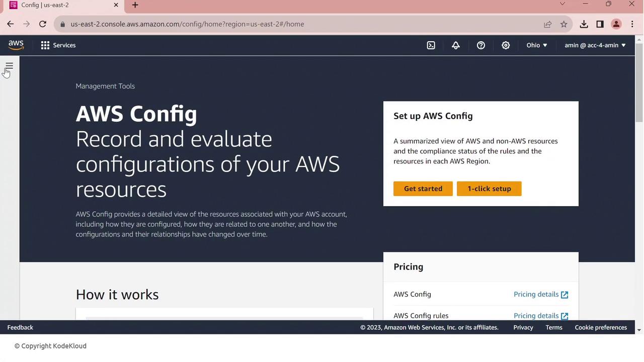Click the AWS logo home icon

click(16, 45)
